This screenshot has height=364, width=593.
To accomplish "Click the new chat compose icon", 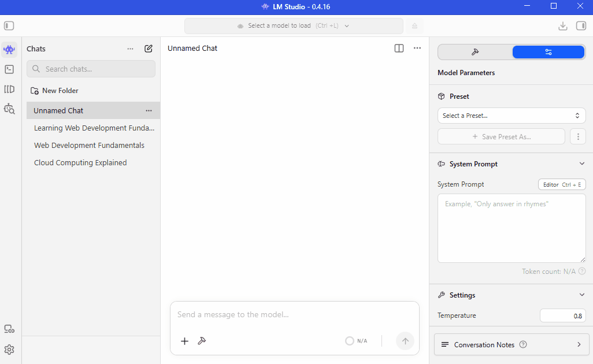I will 149,49.
